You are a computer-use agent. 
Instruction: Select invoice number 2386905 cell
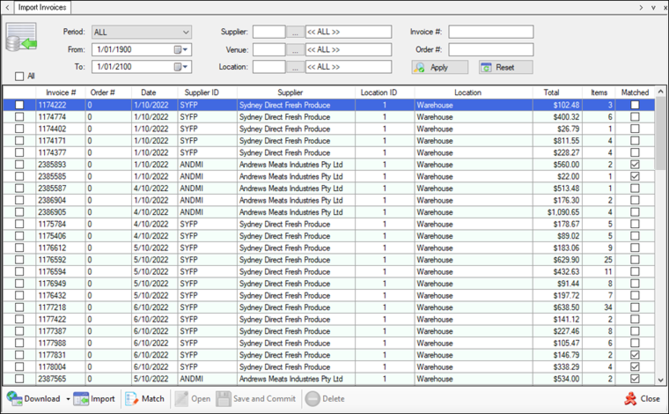61,212
